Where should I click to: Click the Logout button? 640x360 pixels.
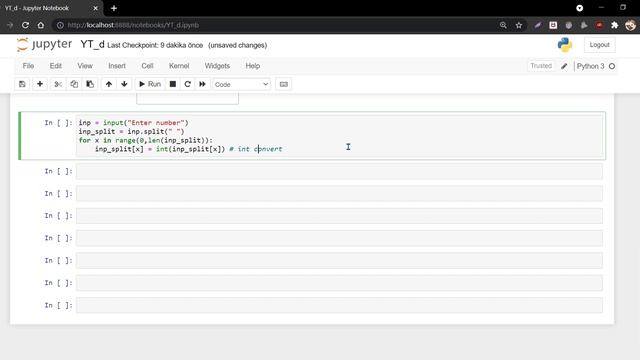(599, 45)
